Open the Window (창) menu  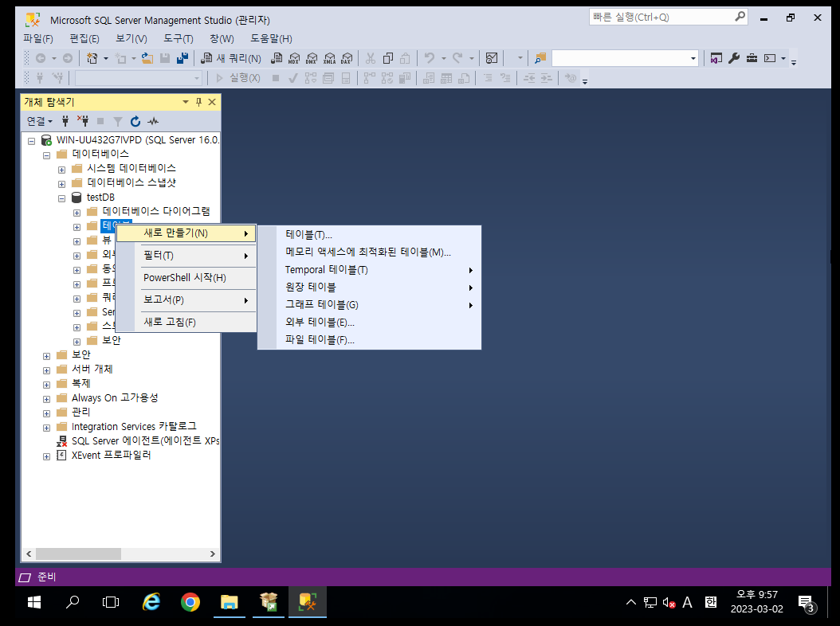click(x=222, y=38)
